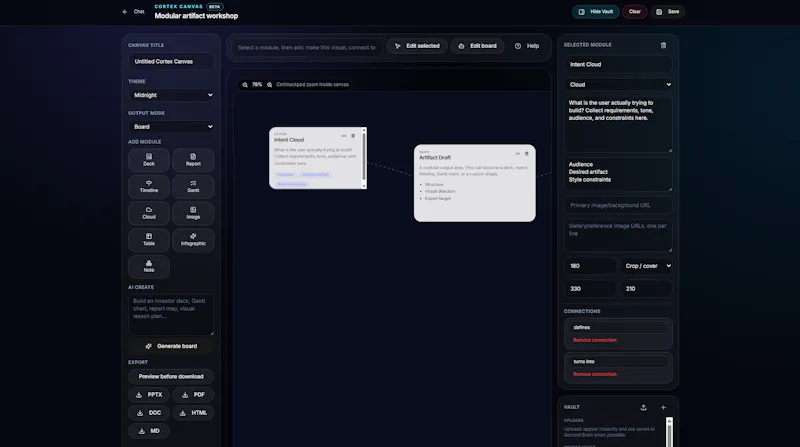Delete Artifact Draft card with trash icon
The image size is (800, 447).
527,154
